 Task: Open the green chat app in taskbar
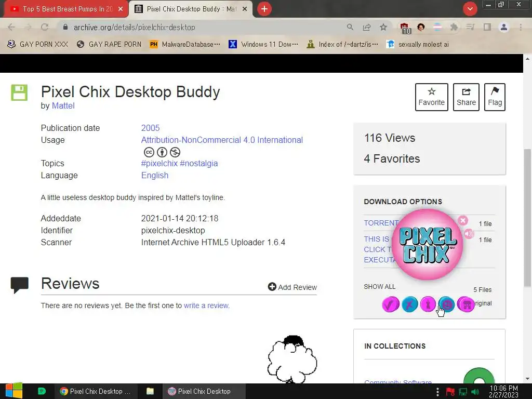click(x=42, y=391)
